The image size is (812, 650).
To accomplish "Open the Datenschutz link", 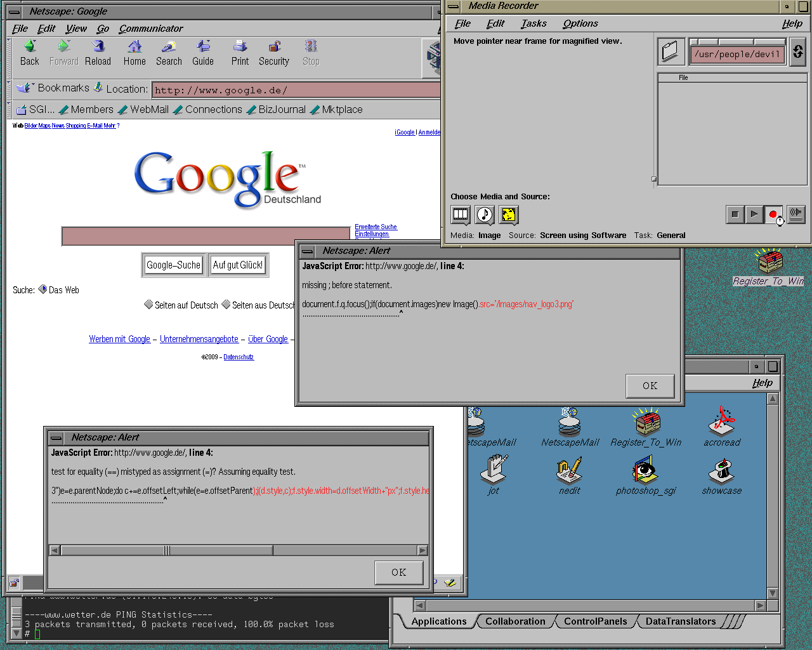I will (239, 357).
